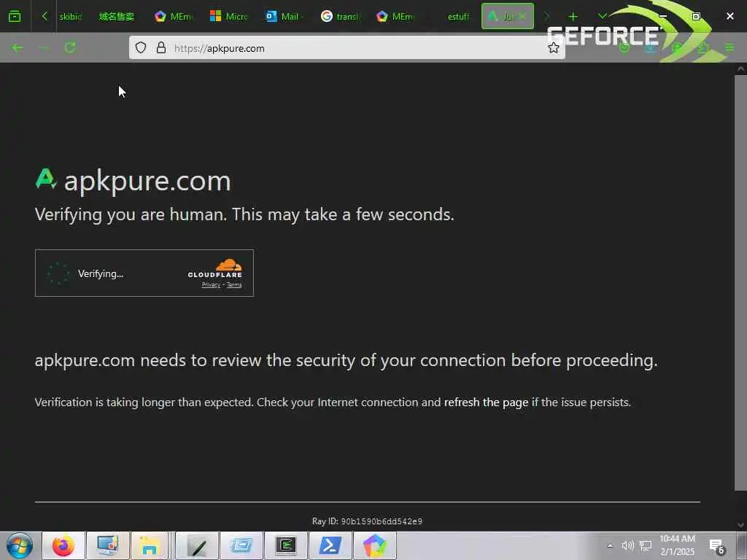Image resolution: width=747 pixels, height=560 pixels.
Task: Click the tab strip left scroll arrow
Action: pyautogui.click(x=44, y=16)
